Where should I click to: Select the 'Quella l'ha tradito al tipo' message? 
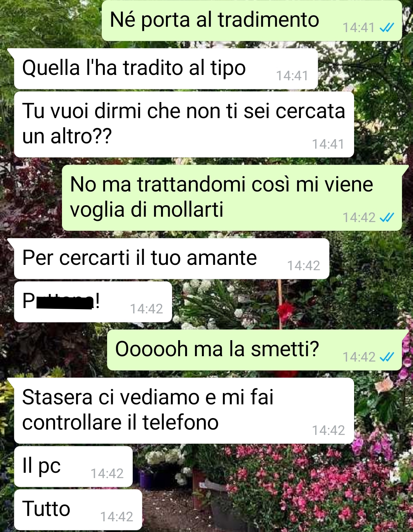click(x=166, y=69)
